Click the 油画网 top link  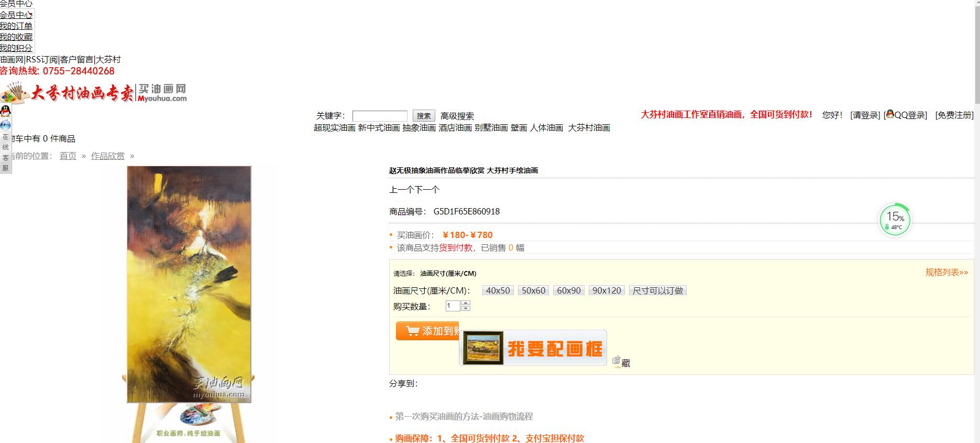(12, 59)
